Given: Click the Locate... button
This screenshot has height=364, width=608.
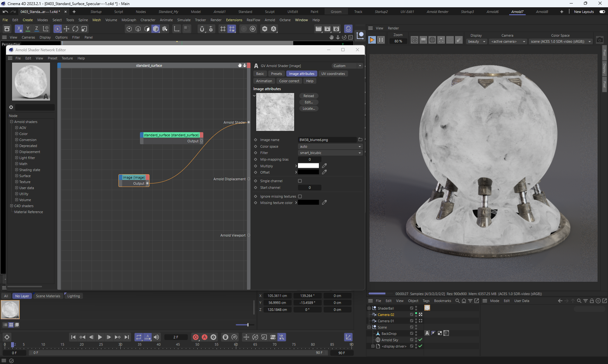Looking at the screenshot, I should 308,108.
